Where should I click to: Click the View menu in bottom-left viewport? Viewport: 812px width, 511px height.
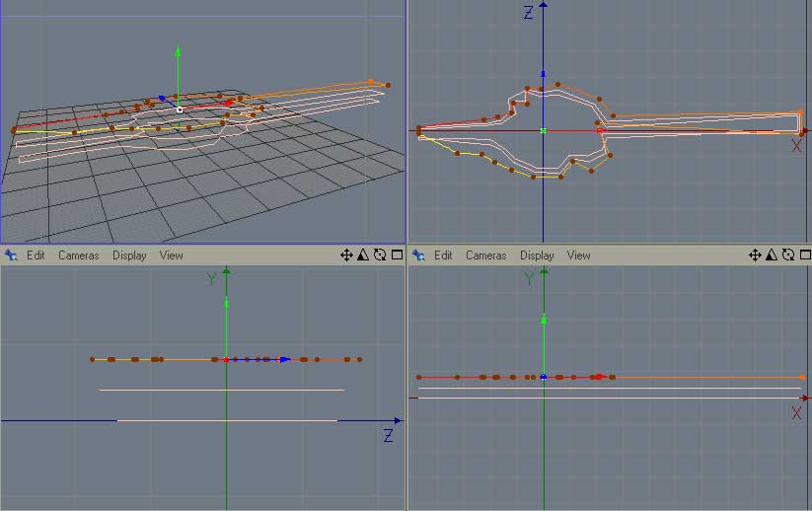click(x=171, y=255)
